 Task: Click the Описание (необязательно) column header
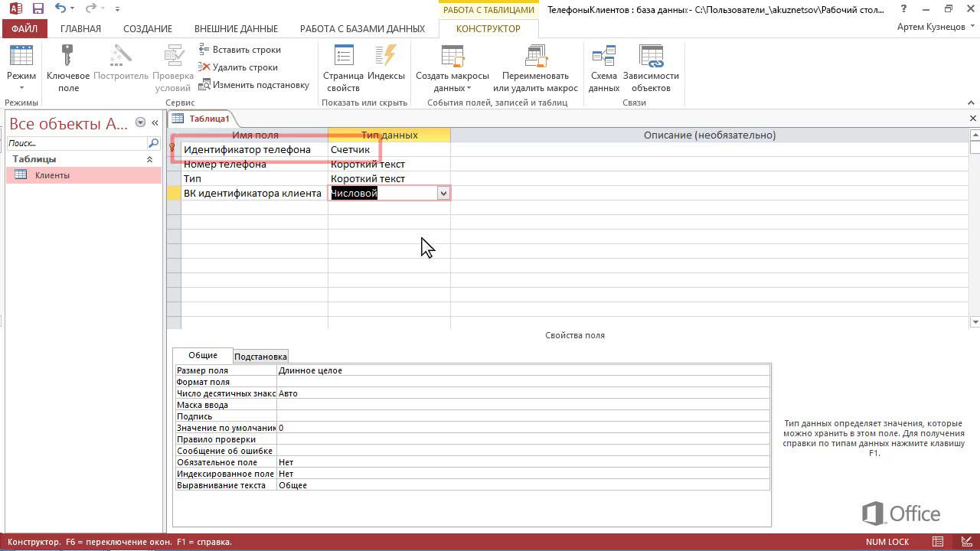tap(709, 135)
